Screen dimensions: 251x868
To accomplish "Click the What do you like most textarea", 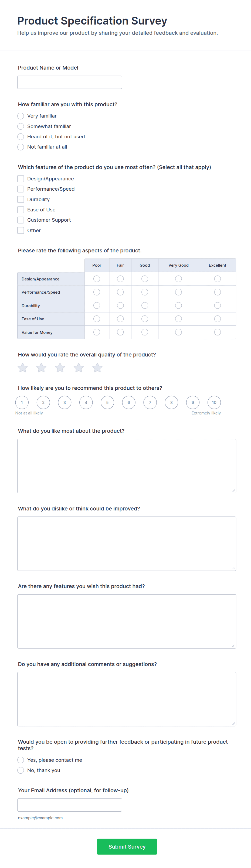I will tap(127, 466).
